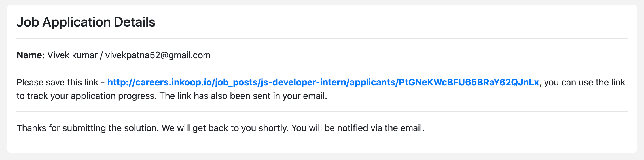Viewport: 644px width, 160px height.
Task: Click the applicant name Vivek kumar
Action: 72,55
